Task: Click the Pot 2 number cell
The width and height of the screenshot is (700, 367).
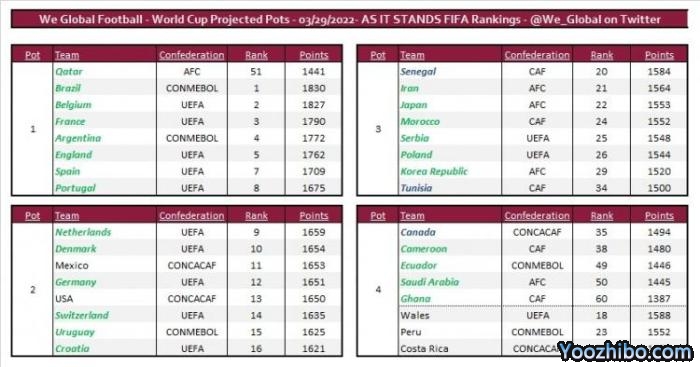Action: [33, 290]
